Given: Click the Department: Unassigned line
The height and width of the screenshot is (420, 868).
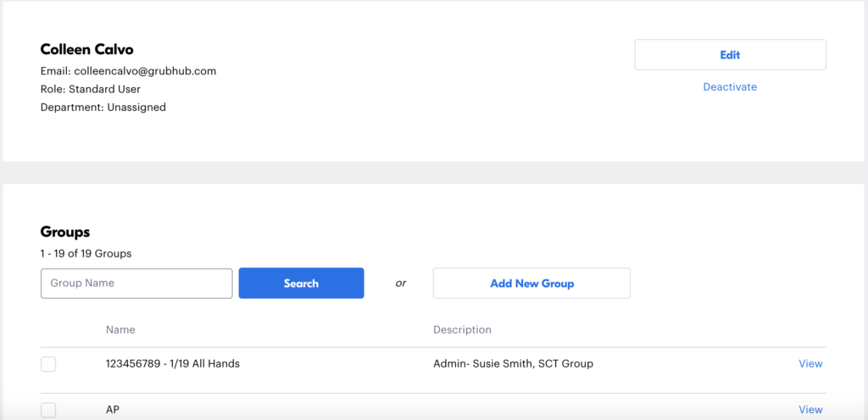Looking at the screenshot, I should tap(103, 108).
